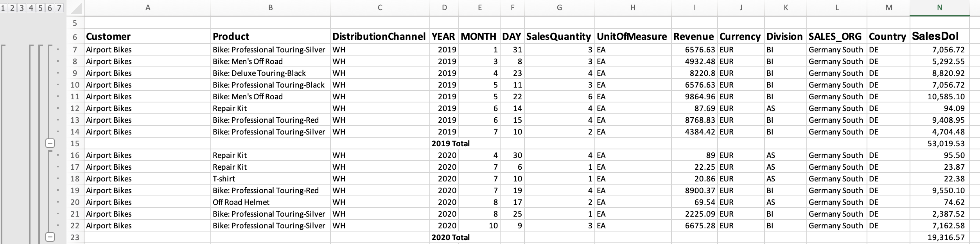The width and height of the screenshot is (980, 244).
Task: Expand all with outline level 7
Action: pos(59,8)
